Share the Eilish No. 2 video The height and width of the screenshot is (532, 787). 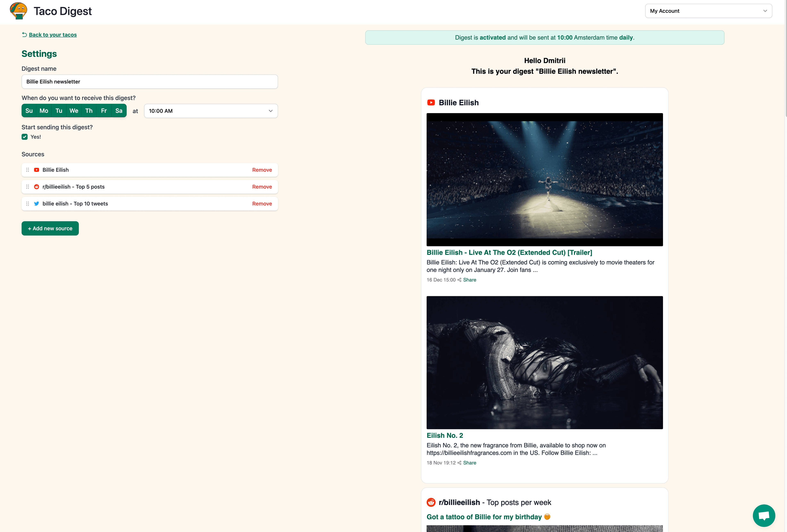point(470,463)
